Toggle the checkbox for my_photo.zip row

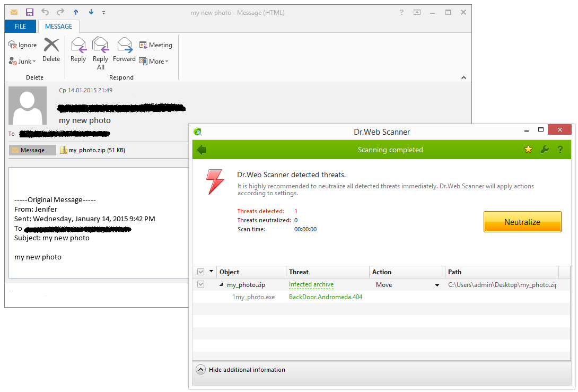tap(201, 284)
